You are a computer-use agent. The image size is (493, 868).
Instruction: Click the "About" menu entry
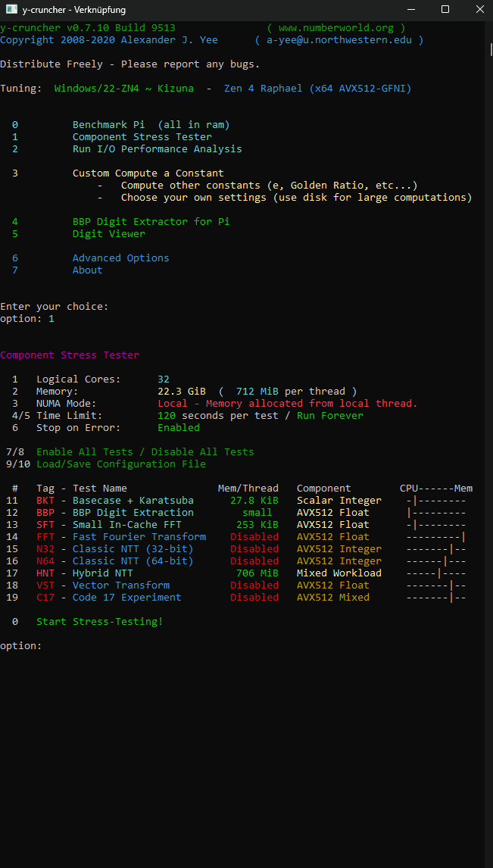tap(87, 270)
